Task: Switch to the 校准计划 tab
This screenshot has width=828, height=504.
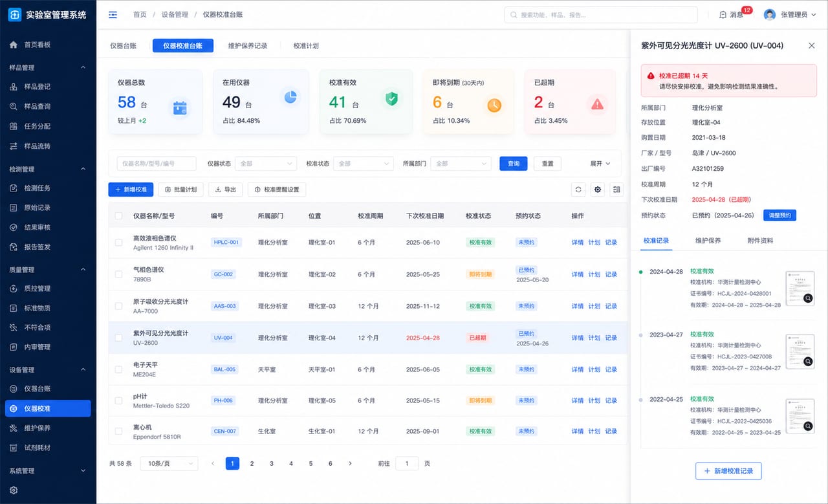Action: (306, 46)
